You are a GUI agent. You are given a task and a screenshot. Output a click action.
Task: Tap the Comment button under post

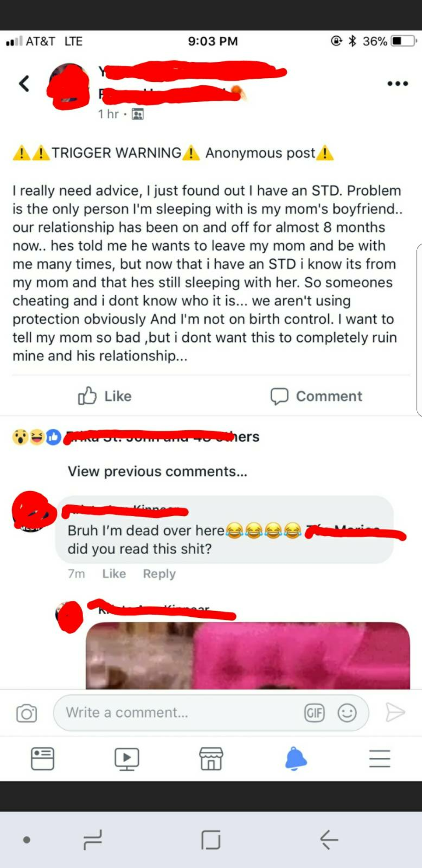point(316,396)
